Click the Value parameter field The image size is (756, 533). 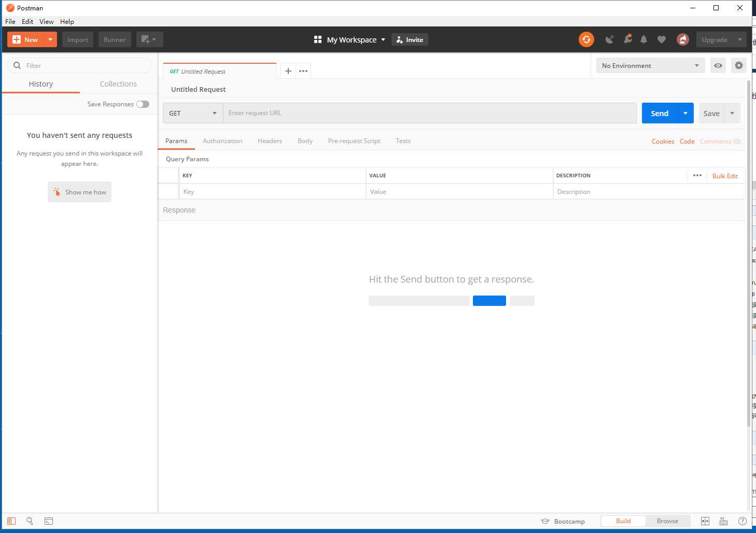pyautogui.click(x=459, y=191)
